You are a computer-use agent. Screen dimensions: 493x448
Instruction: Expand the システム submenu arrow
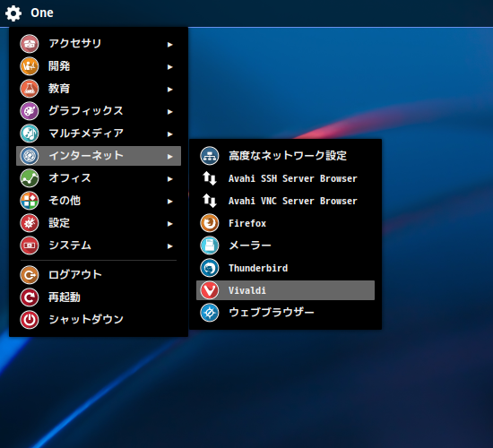169,246
